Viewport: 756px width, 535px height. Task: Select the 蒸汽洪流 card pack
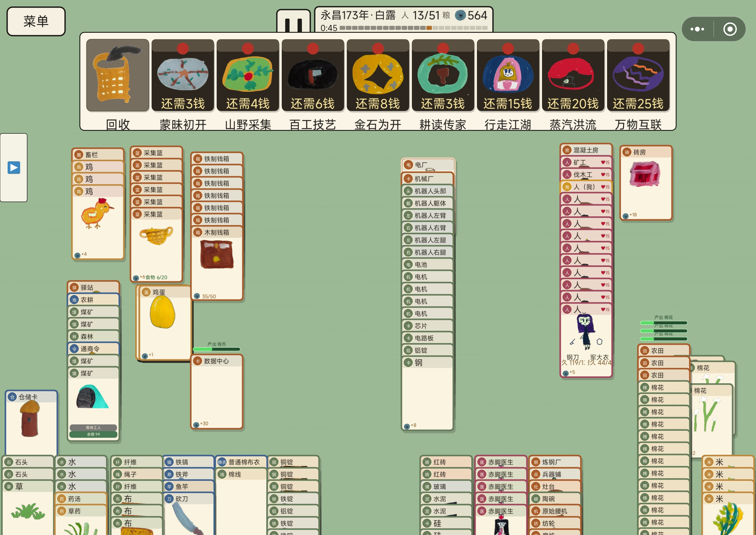(573, 76)
